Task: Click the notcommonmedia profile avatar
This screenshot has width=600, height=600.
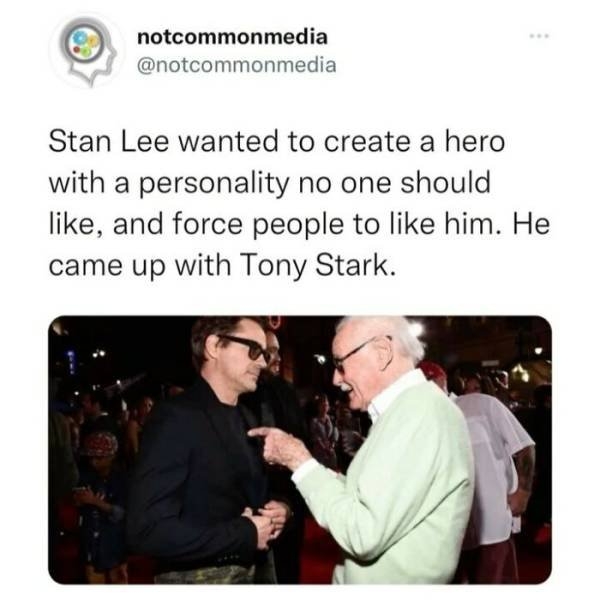Action: [x=87, y=52]
